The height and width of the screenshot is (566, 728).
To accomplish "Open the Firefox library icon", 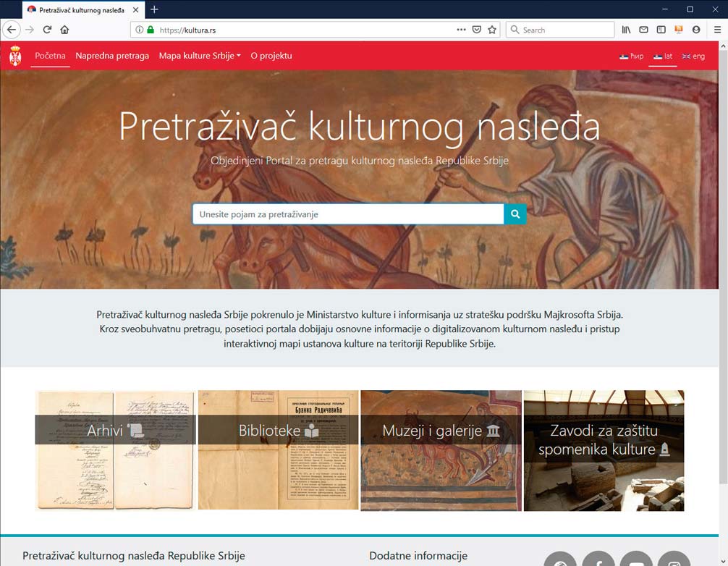I will [x=626, y=30].
